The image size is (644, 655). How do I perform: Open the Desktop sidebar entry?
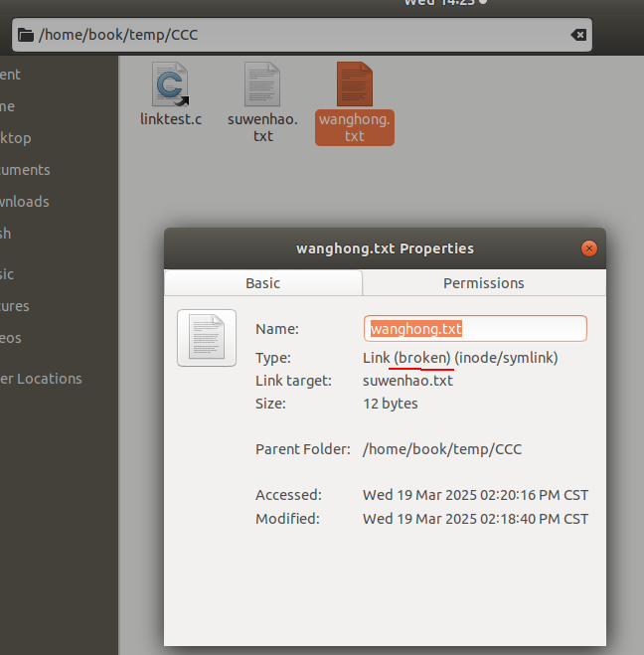tap(16, 138)
